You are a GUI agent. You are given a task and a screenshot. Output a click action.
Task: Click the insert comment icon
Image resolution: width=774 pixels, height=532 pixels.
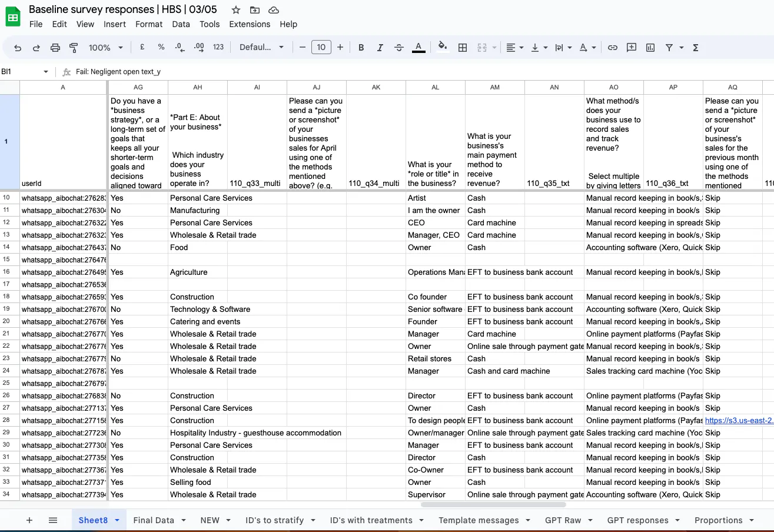632,48
